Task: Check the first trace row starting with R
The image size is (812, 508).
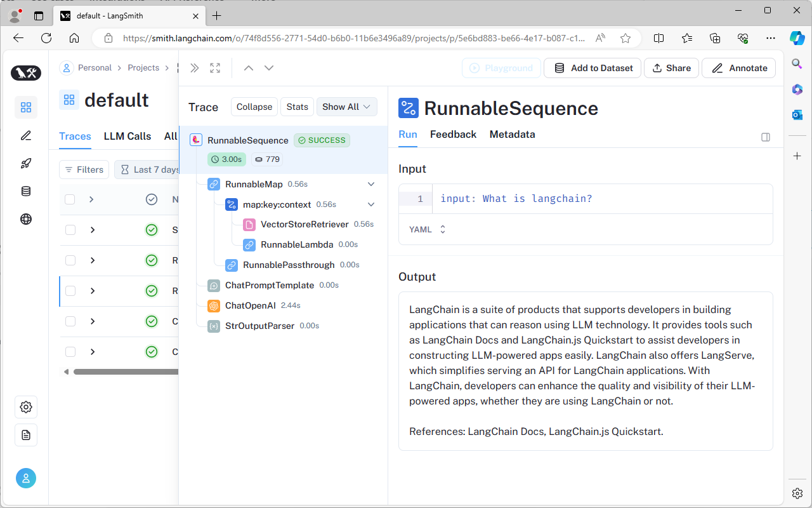Action: 70,260
